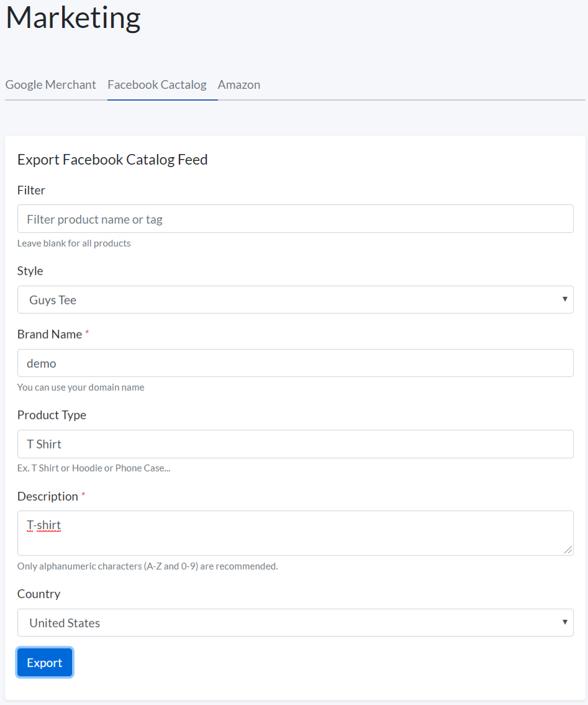Click the Description label text
This screenshot has height=705, width=588.
coord(48,496)
